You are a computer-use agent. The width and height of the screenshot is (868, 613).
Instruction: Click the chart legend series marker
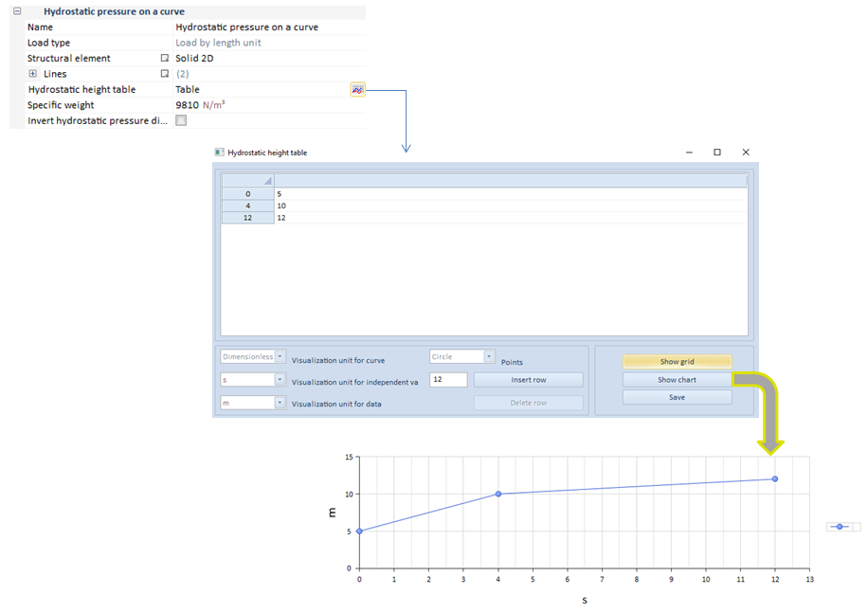coord(840,527)
